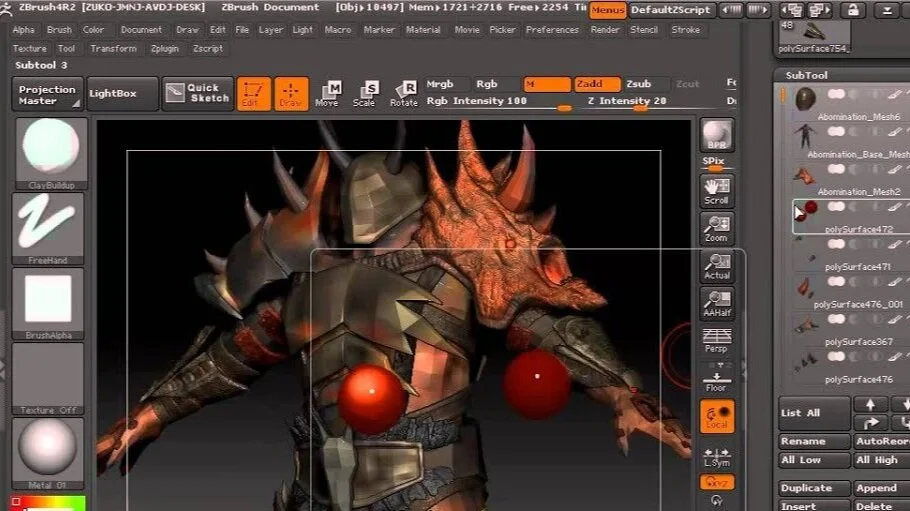Click the Zoom canvas icon

point(717,229)
